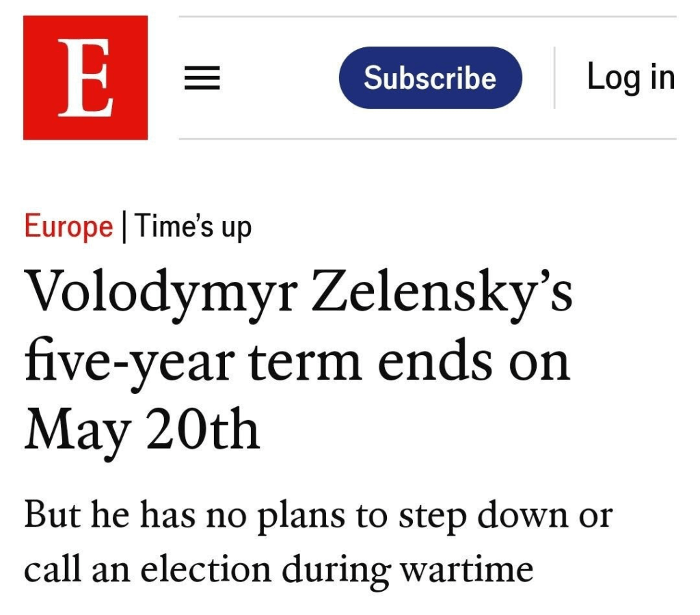700x615 pixels.
Task: Click "May" in the headline's last line
Action: pos(77,432)
